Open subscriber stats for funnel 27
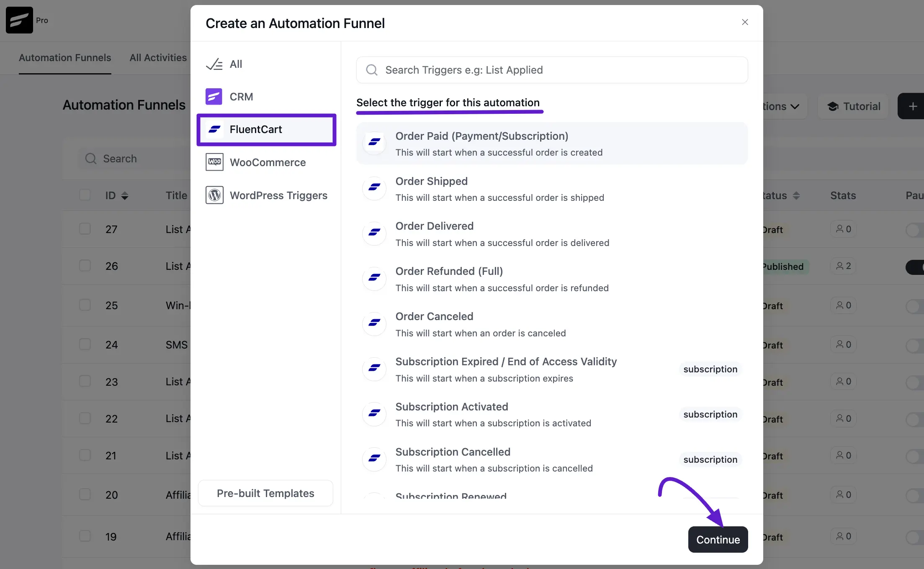The image size is (924, 569). tap(843, 229)
